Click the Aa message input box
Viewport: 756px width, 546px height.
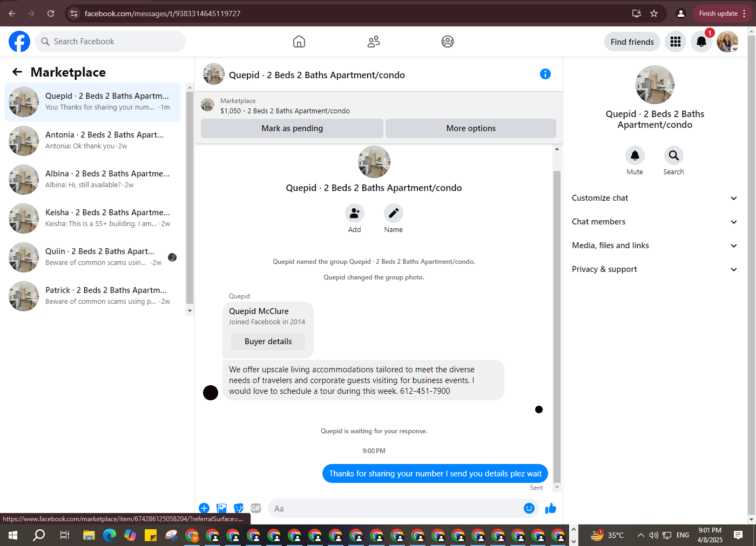pos(397,508)
